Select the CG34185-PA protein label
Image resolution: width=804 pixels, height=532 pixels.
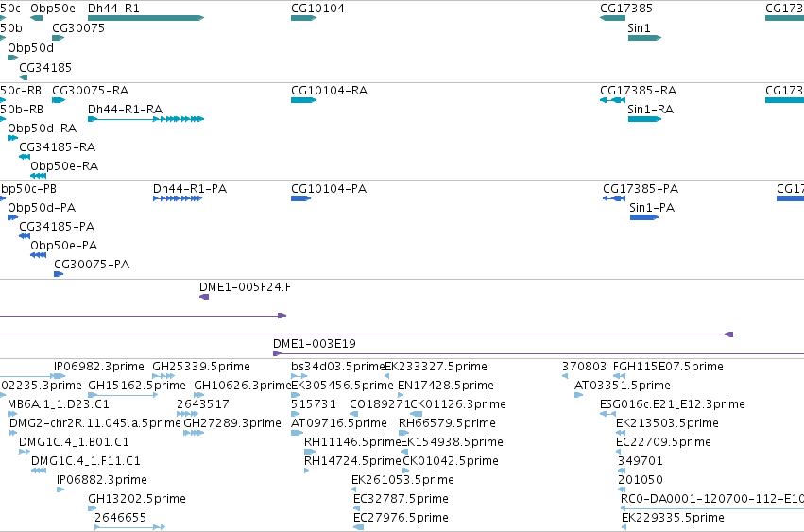point(57,227)
